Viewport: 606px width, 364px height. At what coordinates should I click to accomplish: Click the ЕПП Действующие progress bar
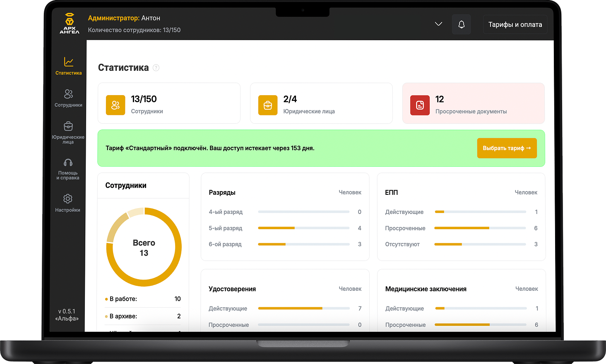pos(480,212)
